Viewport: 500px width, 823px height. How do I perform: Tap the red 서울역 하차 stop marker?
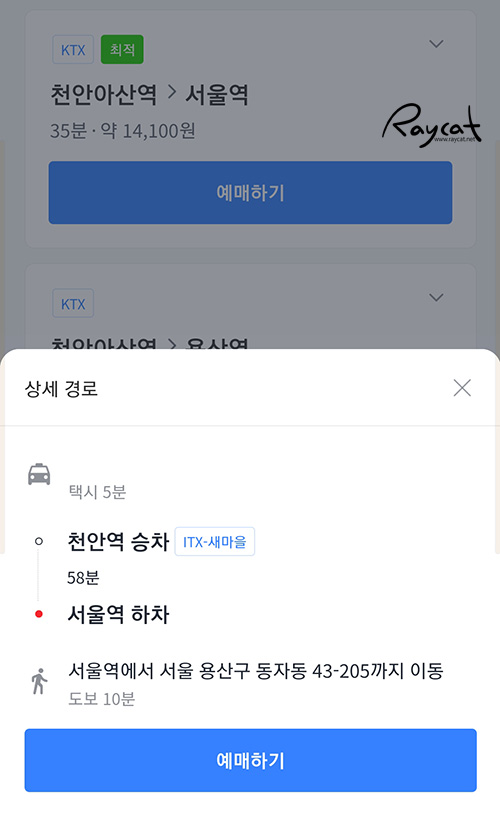tap(38, 614)
